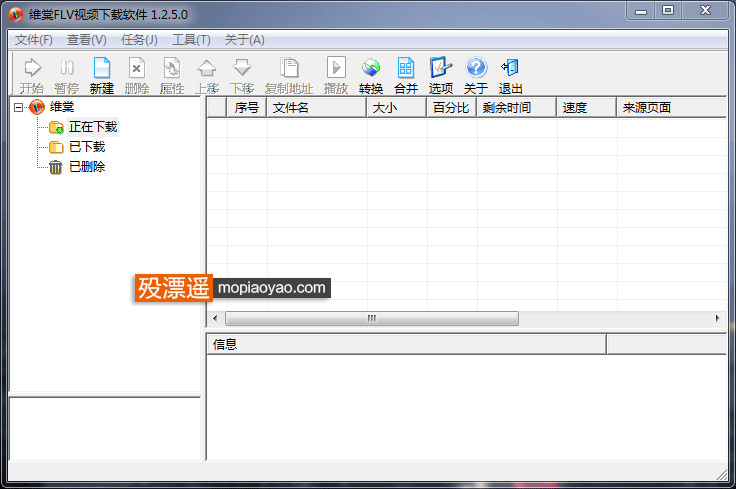736x489 pixels.
Task: Select the 已删除 (Deleted) trash item
Action: click(x=87, y=167)
